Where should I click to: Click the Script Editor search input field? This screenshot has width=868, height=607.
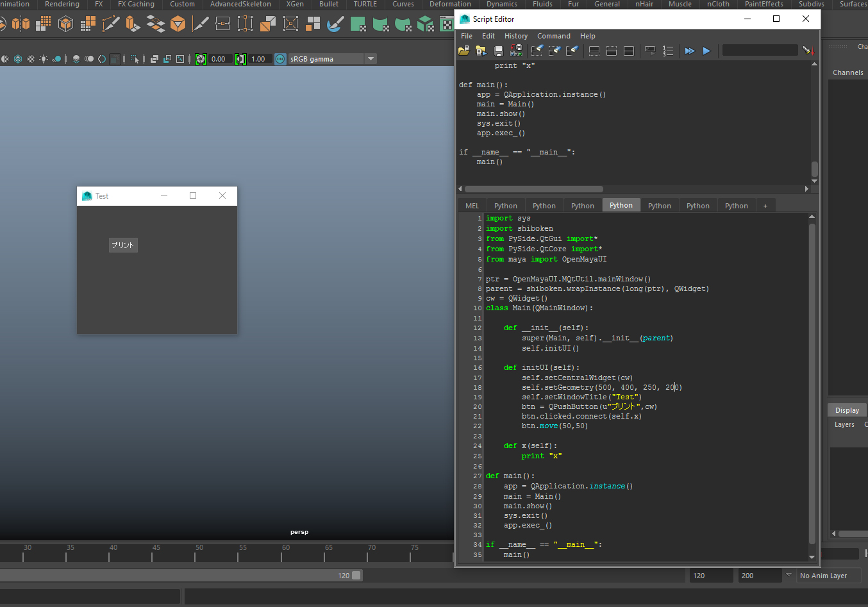(x=760, y=50)
